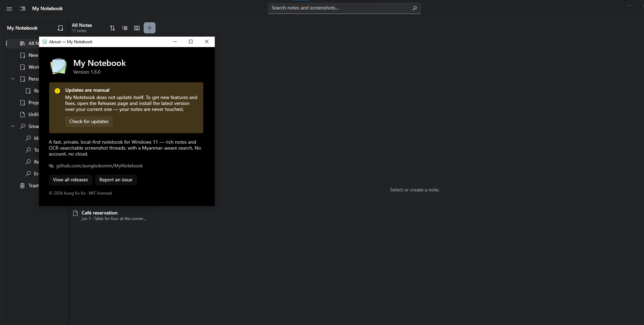This screenshot has width=644, height=325.
Task: Click the screenshot capture camera icon
Action: coord(137,28)
